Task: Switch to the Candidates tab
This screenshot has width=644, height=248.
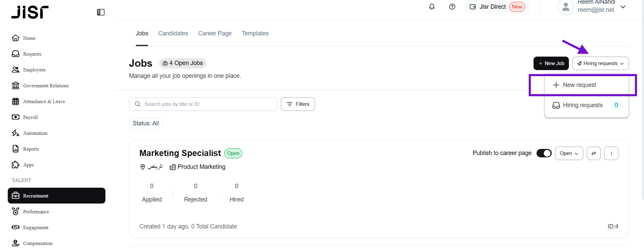Action: (173, 33)
